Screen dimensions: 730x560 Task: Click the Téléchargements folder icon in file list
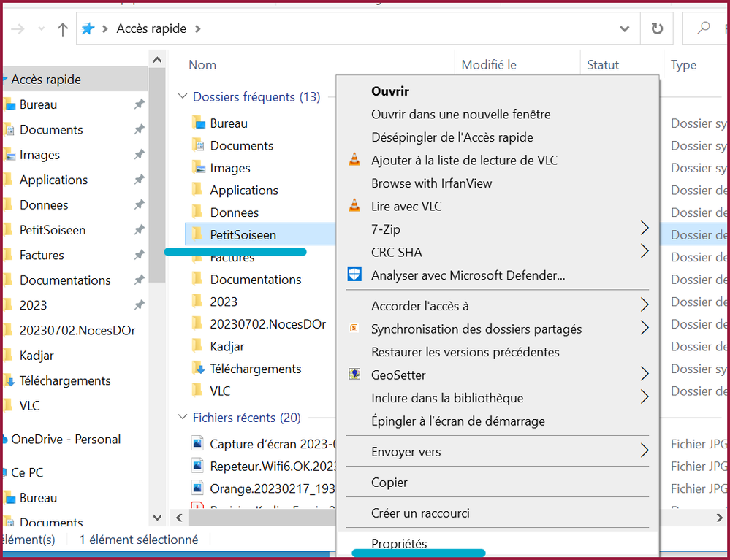point(197,369)
